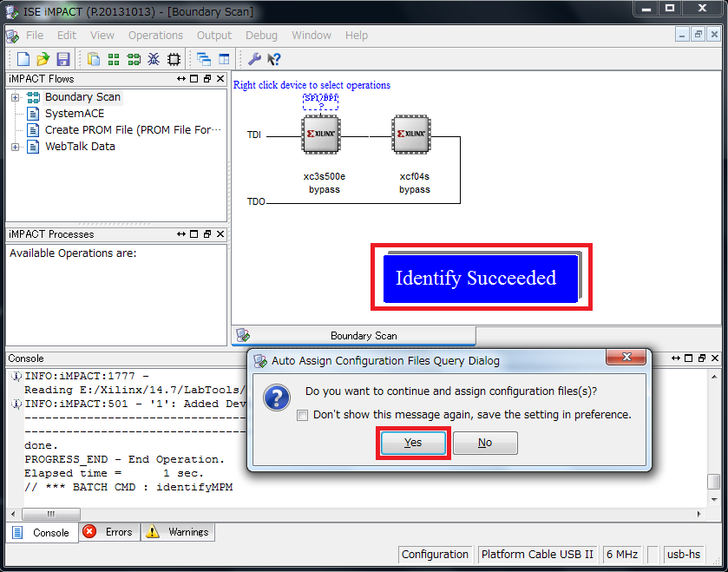Click the SPI/BPI dashed attachment box
The width and height of the screenshot is (728, 572).
coord(320,102)
